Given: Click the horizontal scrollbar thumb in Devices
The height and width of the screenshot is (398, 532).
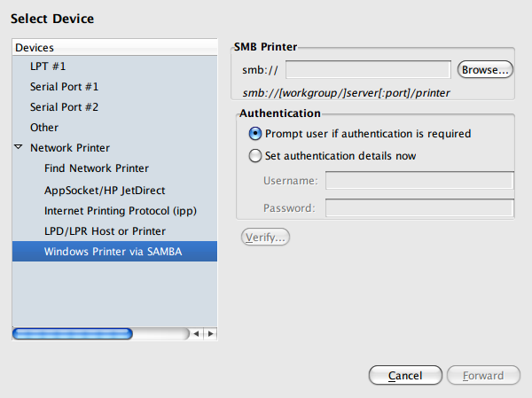Looking at the screenshot, I should pos(73,333).
